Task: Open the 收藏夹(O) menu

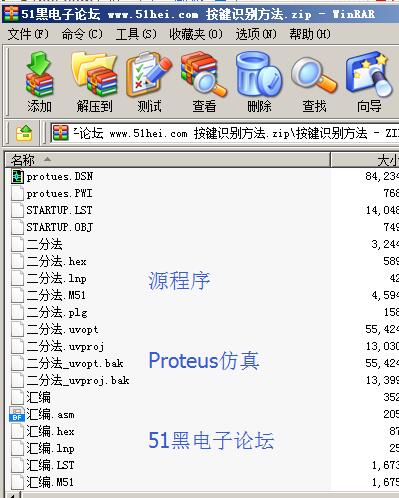Action: (x=196, y=34)
